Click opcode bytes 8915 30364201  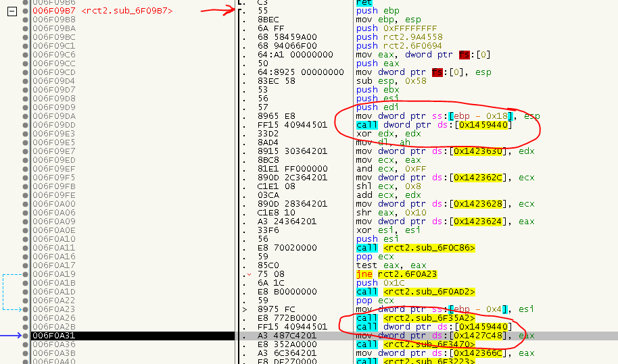click(x=293, y=151)
